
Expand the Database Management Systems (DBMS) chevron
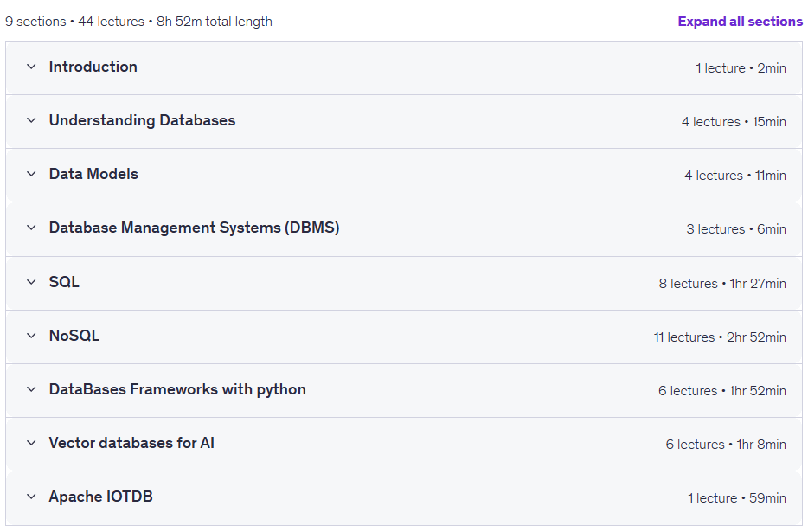pyautogui.click(x=31, y=228)
